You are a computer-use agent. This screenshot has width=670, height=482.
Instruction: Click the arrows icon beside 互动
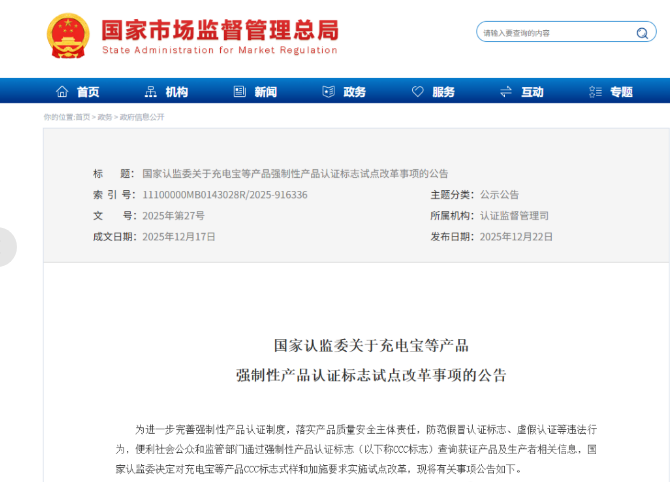point(504,92)
